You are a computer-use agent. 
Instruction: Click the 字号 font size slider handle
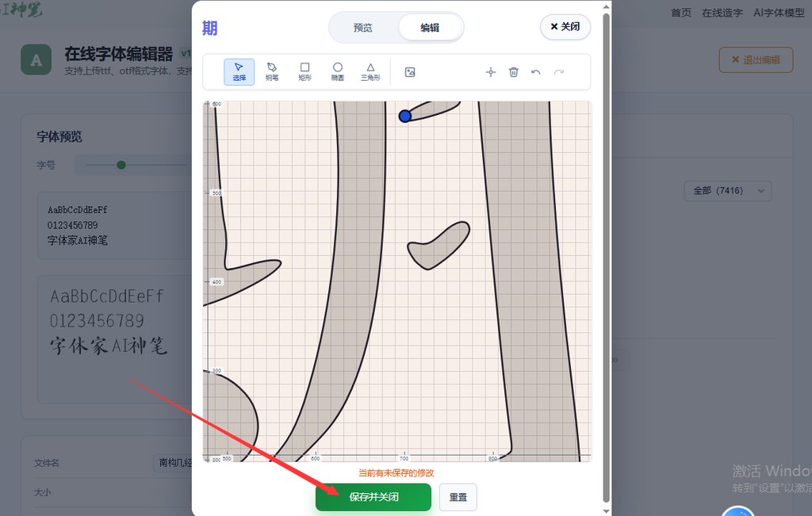(x=121, y=165)
